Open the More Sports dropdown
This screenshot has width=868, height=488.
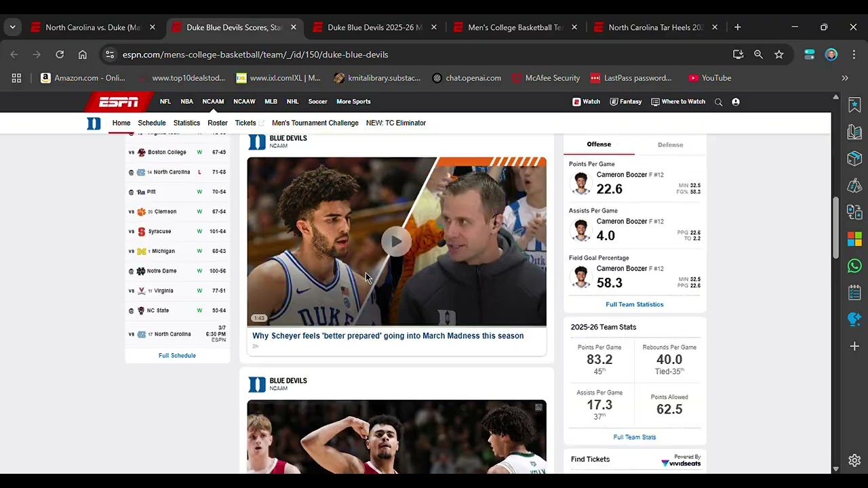tap(353, 102)
